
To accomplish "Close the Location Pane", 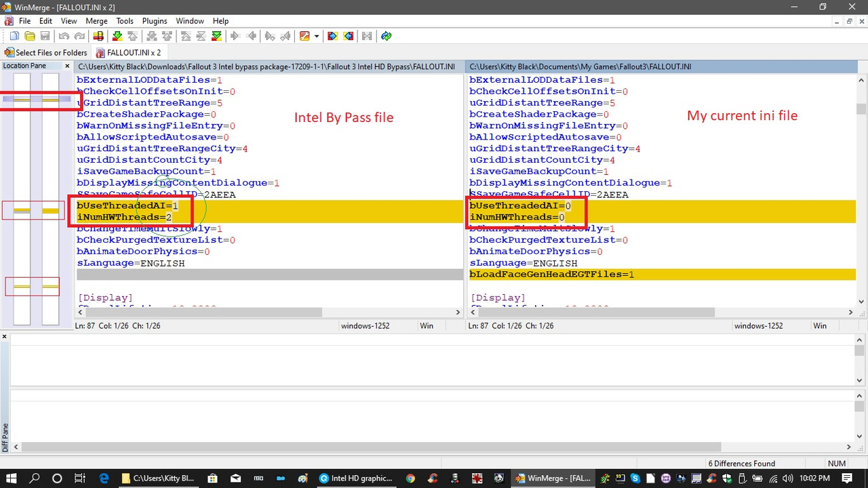I will pos(67,66).
